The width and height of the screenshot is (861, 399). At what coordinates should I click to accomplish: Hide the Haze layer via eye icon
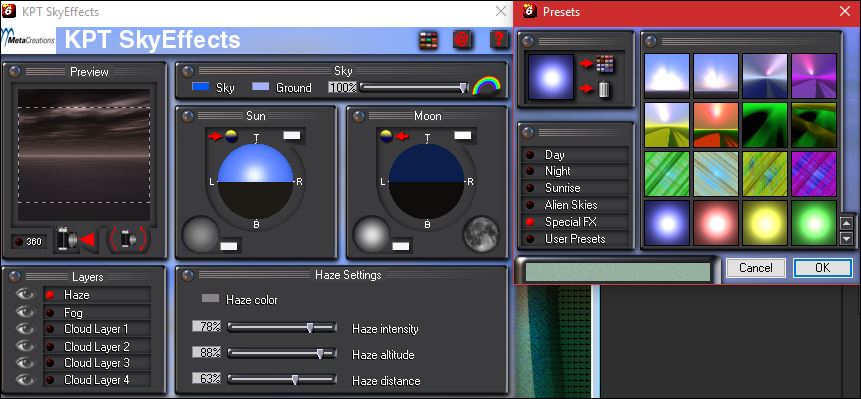pos(25,294)
